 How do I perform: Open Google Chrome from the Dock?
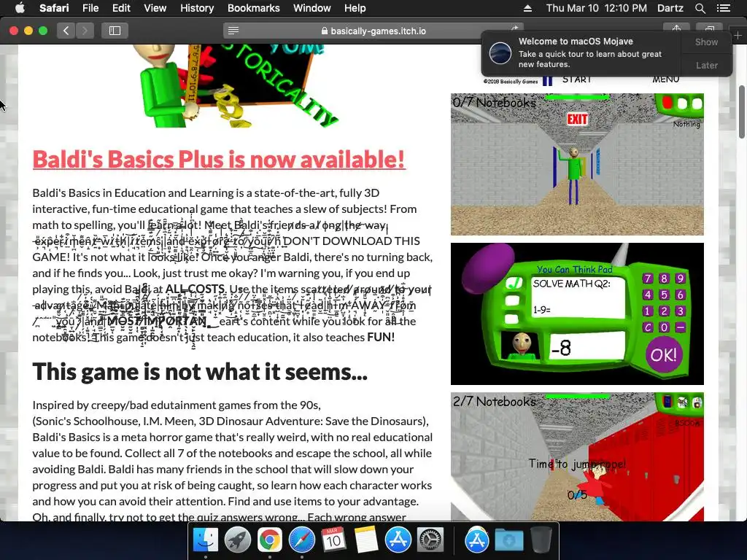270,540
